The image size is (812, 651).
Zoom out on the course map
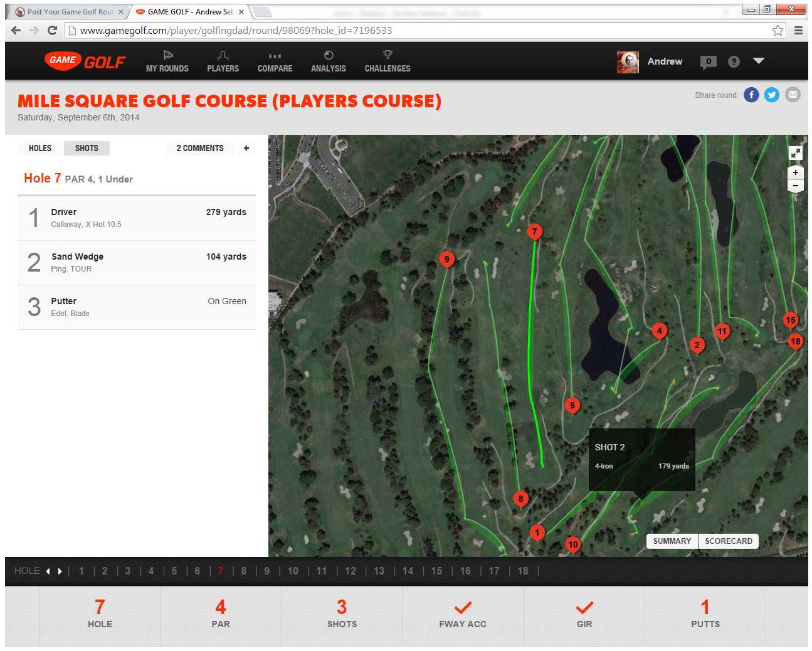coord(795,186)
